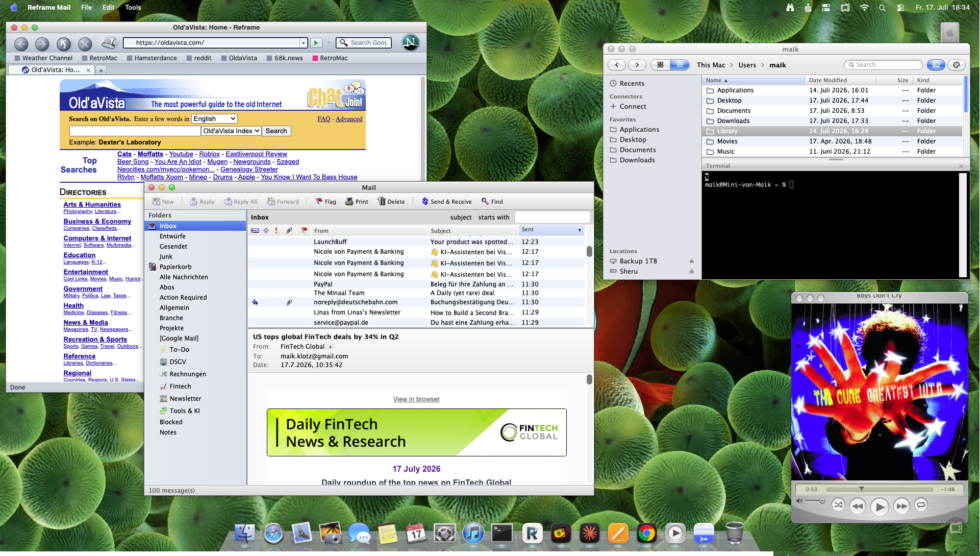Click the Old'aVista Search button
Viewport: 980px width, 556px height.
276,131
